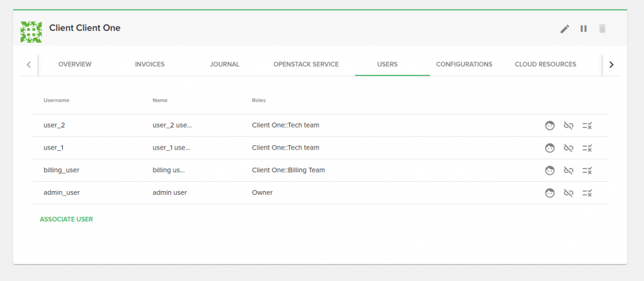Impersonate admin_user with the face icon

pos(550,192)
